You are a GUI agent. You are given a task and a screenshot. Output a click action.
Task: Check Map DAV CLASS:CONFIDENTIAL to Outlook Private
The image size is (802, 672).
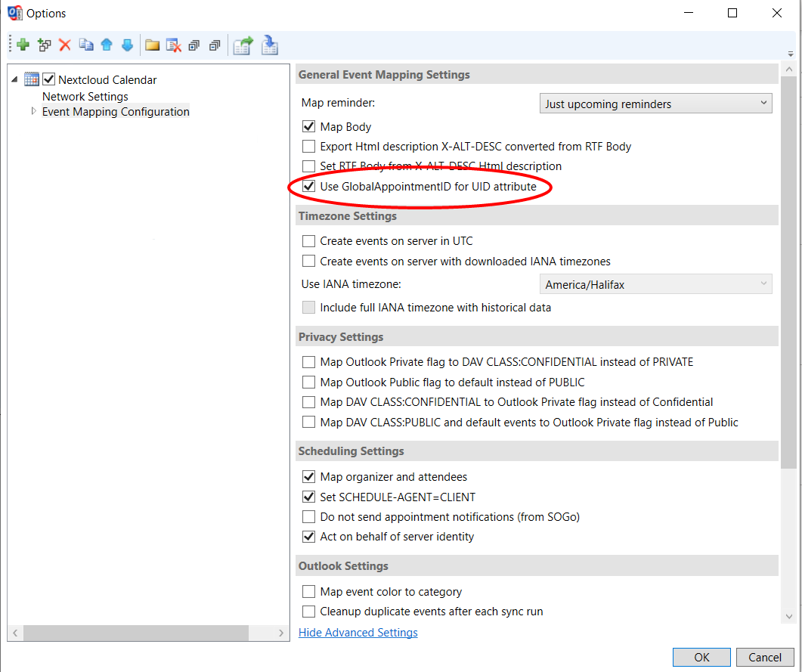point(308,402)
